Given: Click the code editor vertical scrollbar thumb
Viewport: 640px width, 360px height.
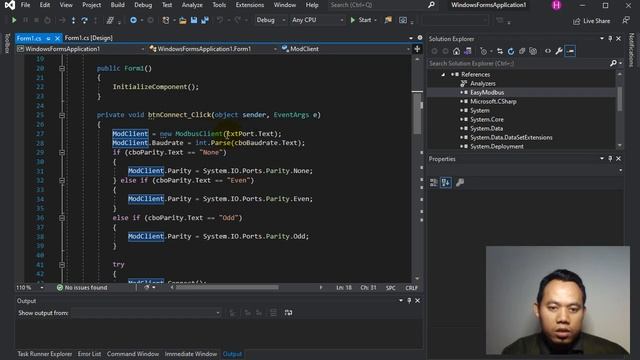Looking at the screenshot, I should click(417, 113).
